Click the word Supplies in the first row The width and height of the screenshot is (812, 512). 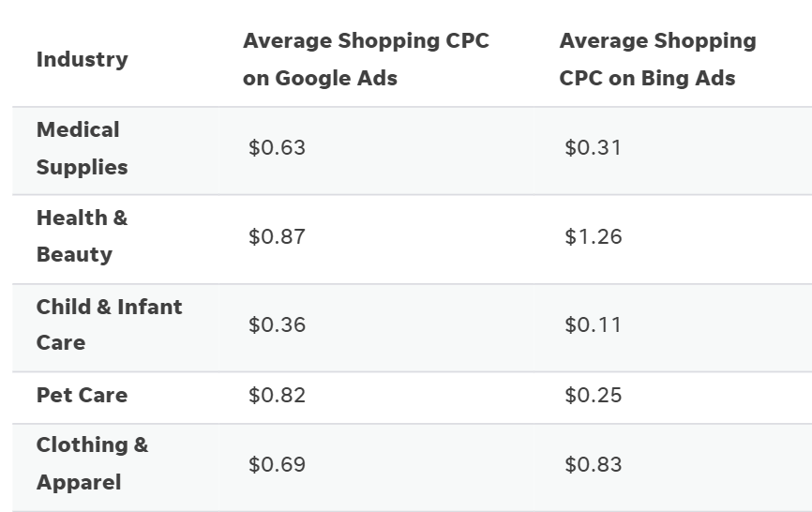[82, 168]
